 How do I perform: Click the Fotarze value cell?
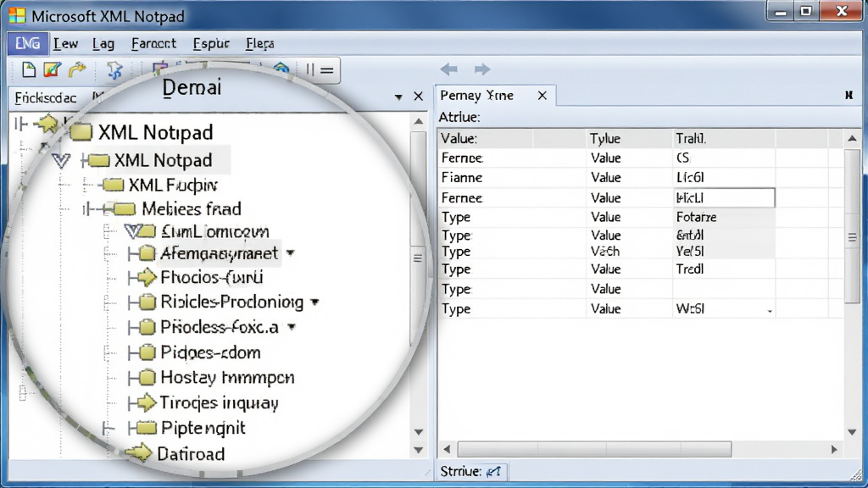click(724, 217)
